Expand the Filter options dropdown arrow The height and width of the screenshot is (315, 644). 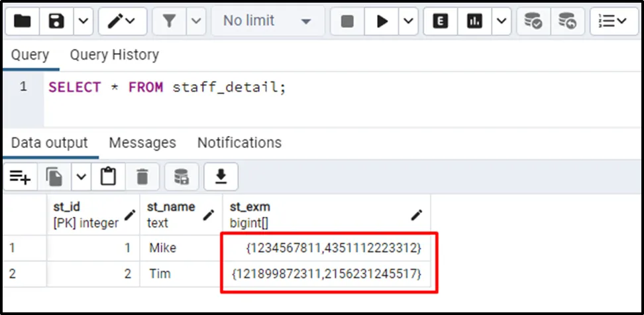point(195,21)
